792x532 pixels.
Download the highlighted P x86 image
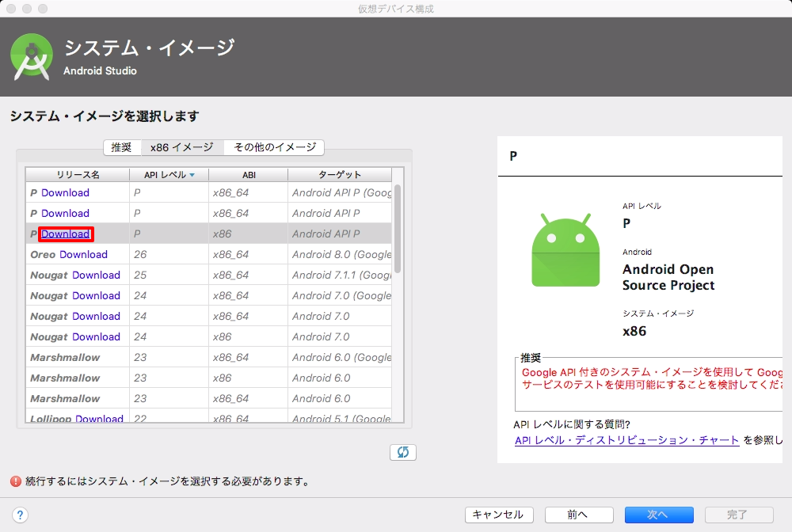point(66,234)
